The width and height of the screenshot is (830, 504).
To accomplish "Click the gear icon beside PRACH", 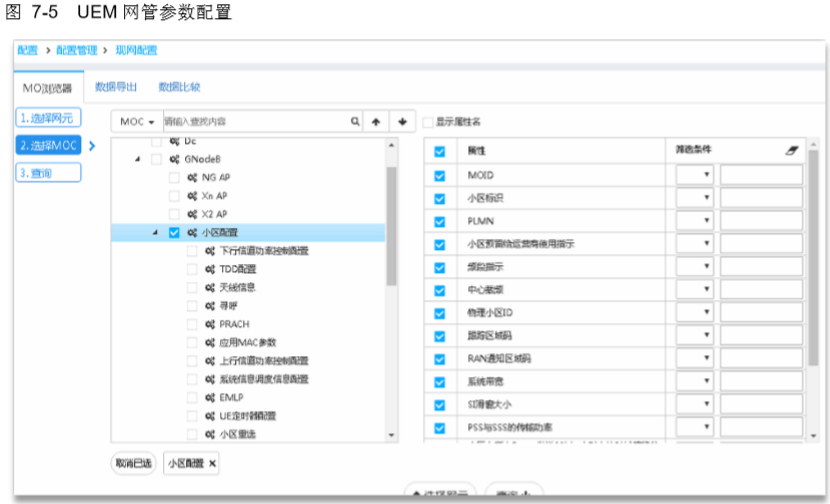I will (210, 324).
